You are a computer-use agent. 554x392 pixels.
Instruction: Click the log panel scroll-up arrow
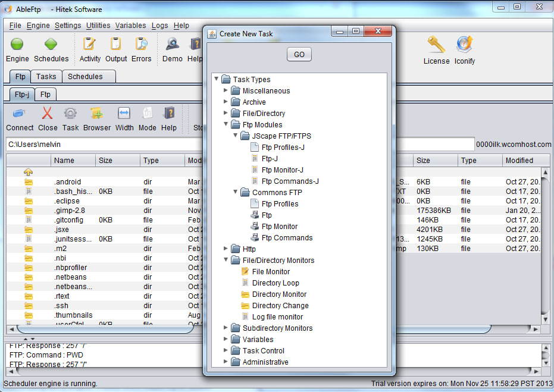[545, 348]
